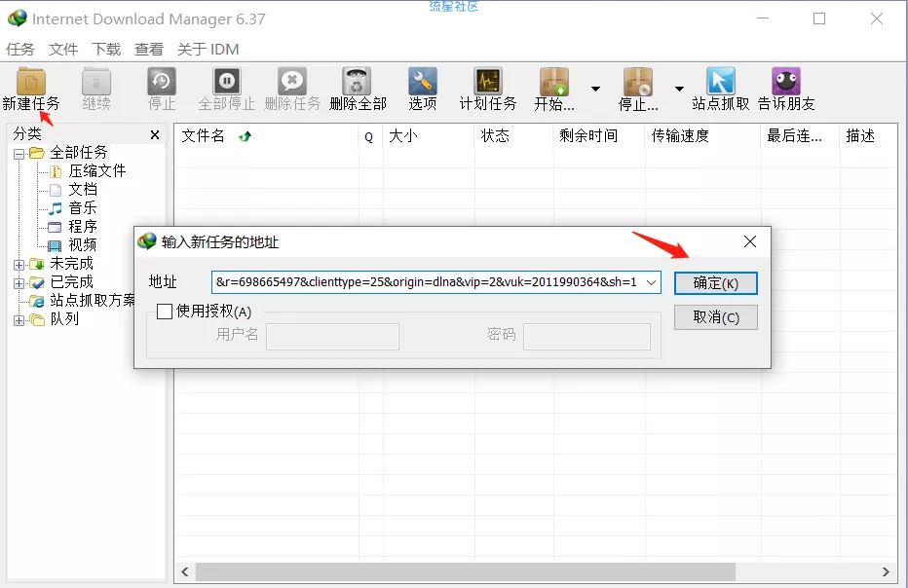Open the Stop queue dropdown arrow

pyautogui.click(x=679, y=90)
